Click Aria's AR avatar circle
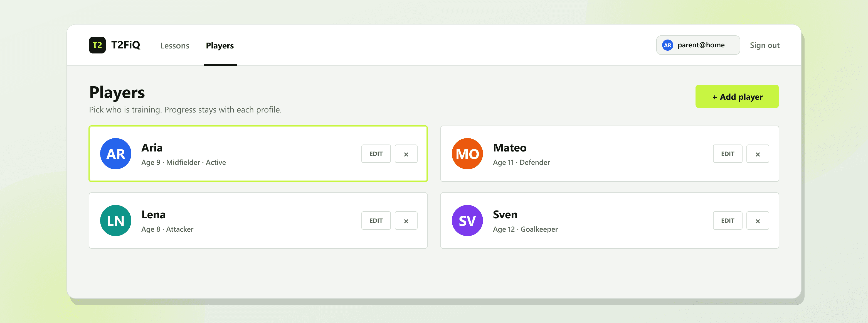 (115, 154)
